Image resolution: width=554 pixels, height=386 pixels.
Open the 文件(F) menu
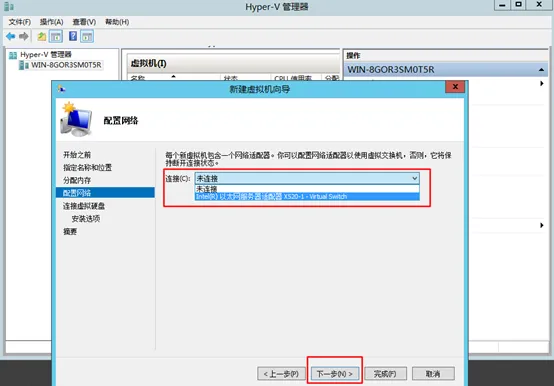point(19,22)
